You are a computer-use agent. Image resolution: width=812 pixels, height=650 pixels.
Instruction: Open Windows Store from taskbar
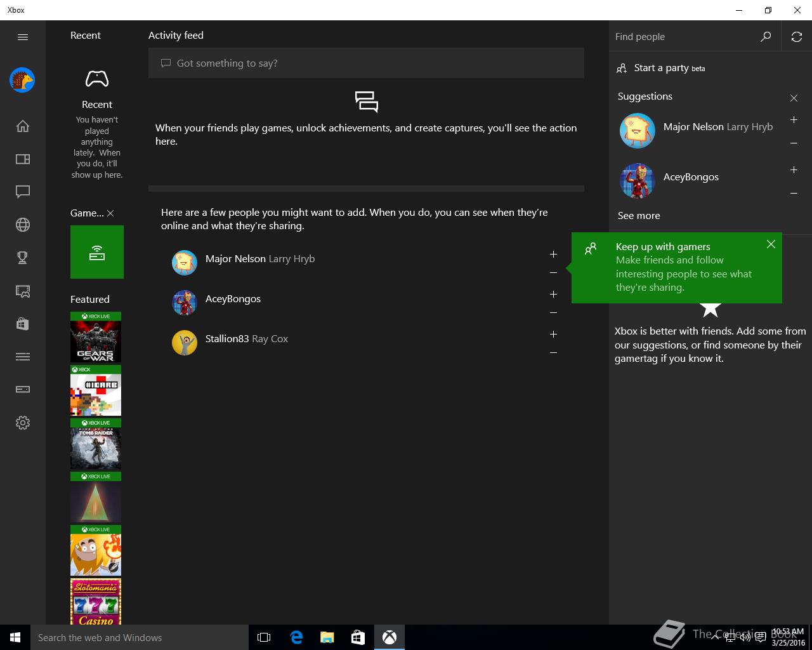click(x=358, y=637)
